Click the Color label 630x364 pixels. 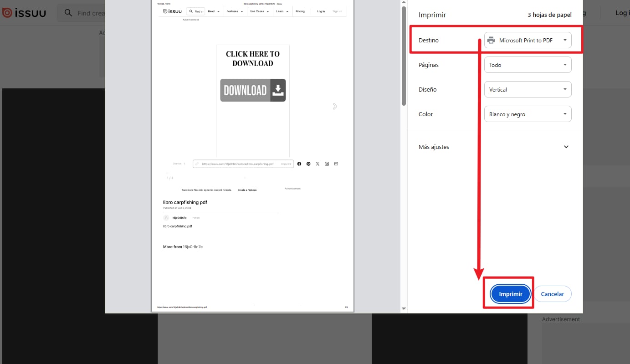click(x=426, y=114)
